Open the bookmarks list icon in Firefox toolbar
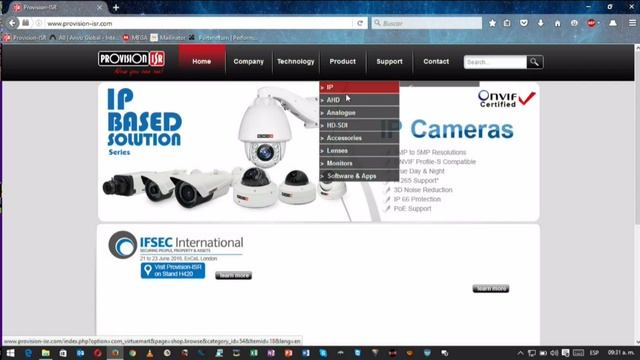This screenshot has width=640, height=360. (x=507, y=23)
